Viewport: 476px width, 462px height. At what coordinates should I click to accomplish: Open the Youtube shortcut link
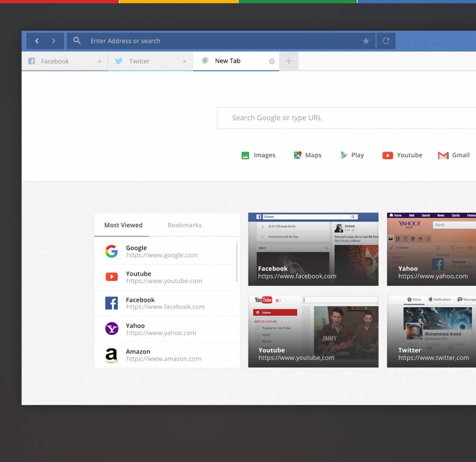point(402,155)
